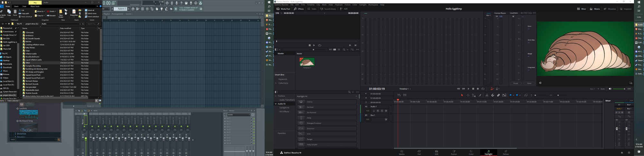The width and height of the screenshot is (644, 156).
Task: Toggle the link clips chain icon
Action: (498, 95)
